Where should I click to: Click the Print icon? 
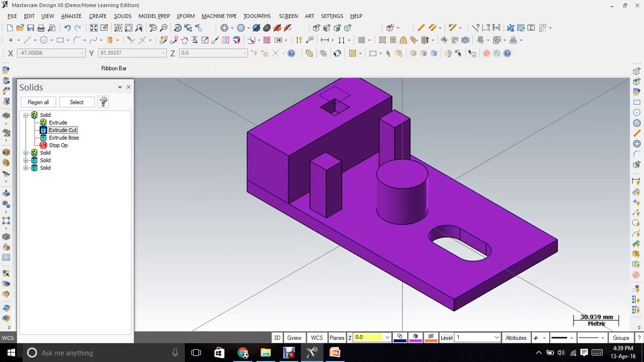pos(41,28)
